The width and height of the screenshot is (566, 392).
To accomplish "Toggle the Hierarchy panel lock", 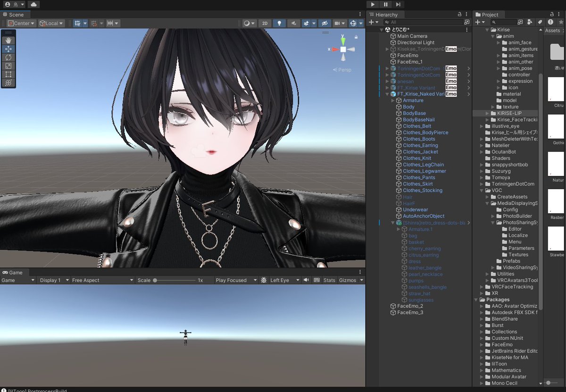I will [x=459, y=15].
